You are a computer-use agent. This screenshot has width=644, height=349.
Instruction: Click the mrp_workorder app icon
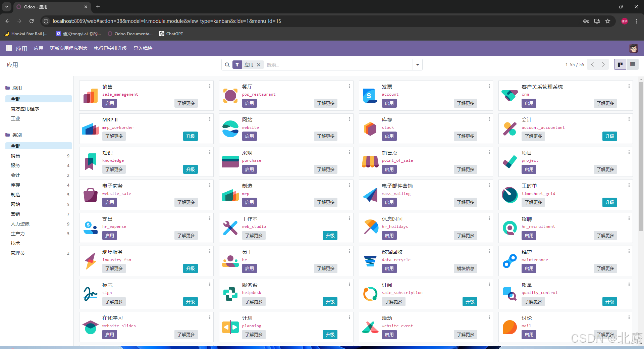pos(91,129)
